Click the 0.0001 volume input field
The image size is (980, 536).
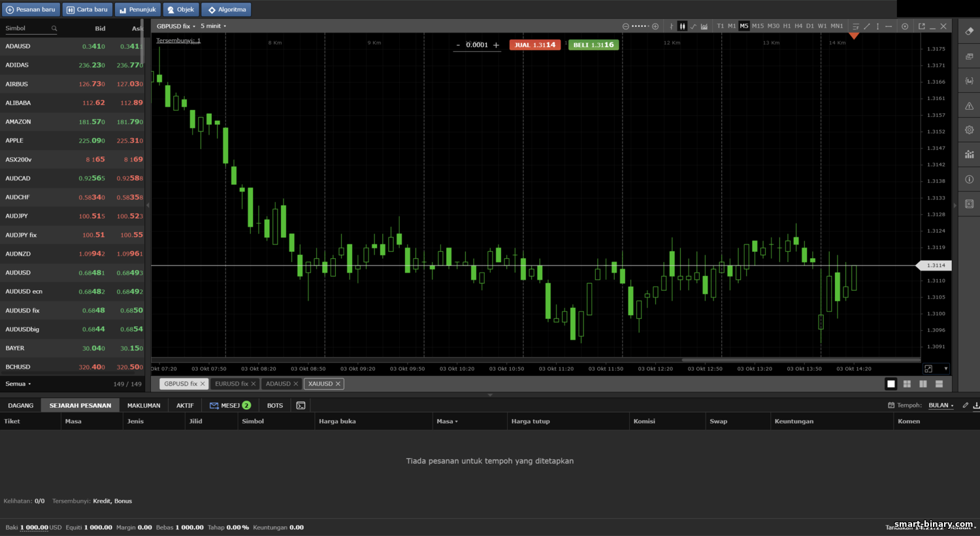477,45
